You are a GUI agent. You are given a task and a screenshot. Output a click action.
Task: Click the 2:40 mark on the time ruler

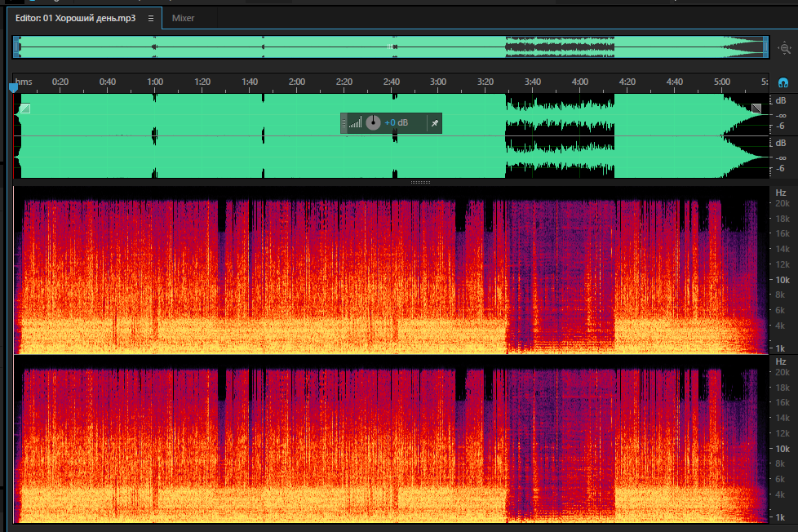point(392,82)
